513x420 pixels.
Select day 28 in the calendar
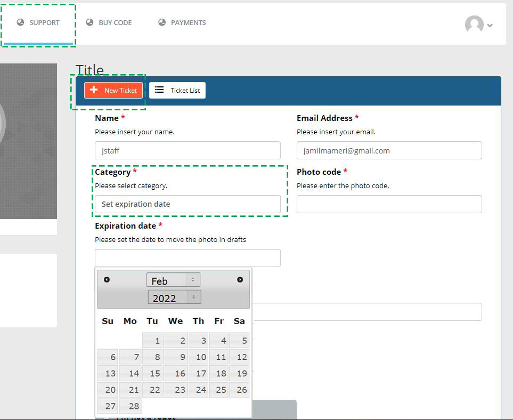130,406
